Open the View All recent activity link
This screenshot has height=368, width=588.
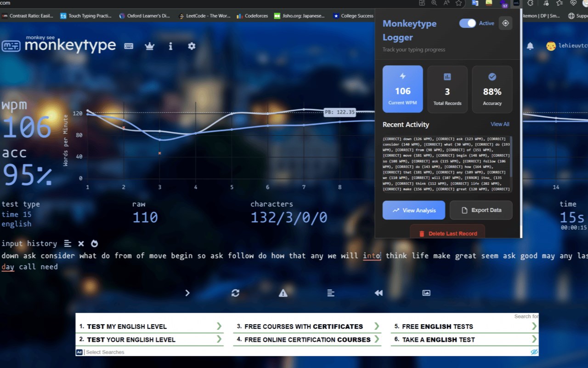[500, 124]
